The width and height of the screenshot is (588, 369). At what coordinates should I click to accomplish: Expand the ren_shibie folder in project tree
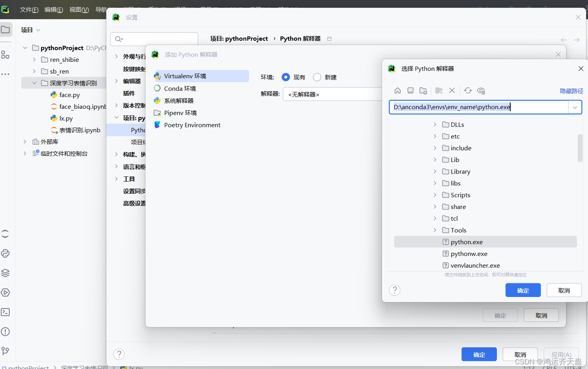click(34, 59)
